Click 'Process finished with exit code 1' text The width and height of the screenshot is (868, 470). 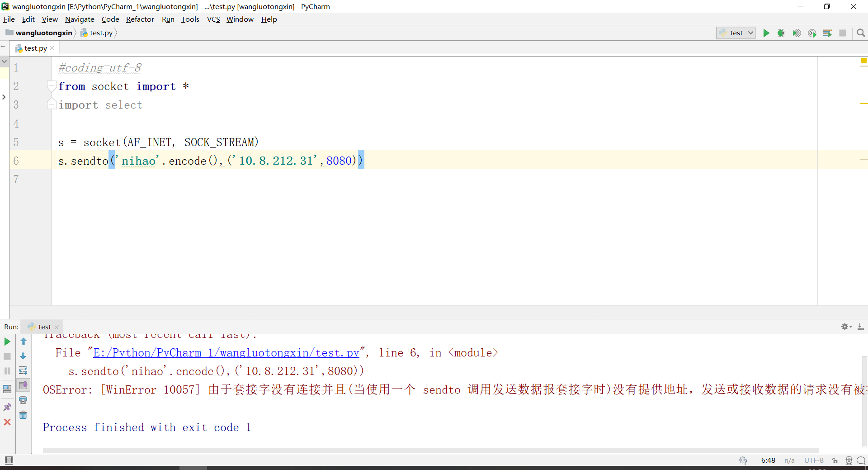[147, 427]
